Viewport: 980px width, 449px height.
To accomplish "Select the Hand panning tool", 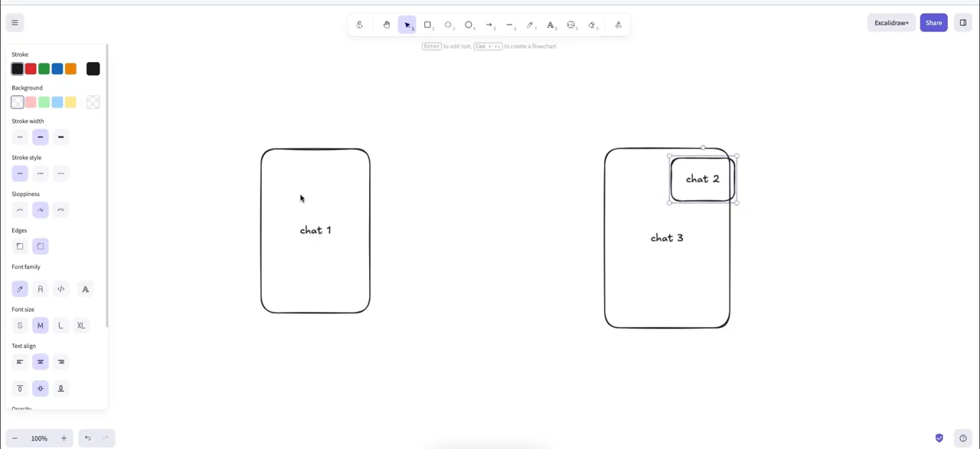I will [x=387, y=25].
